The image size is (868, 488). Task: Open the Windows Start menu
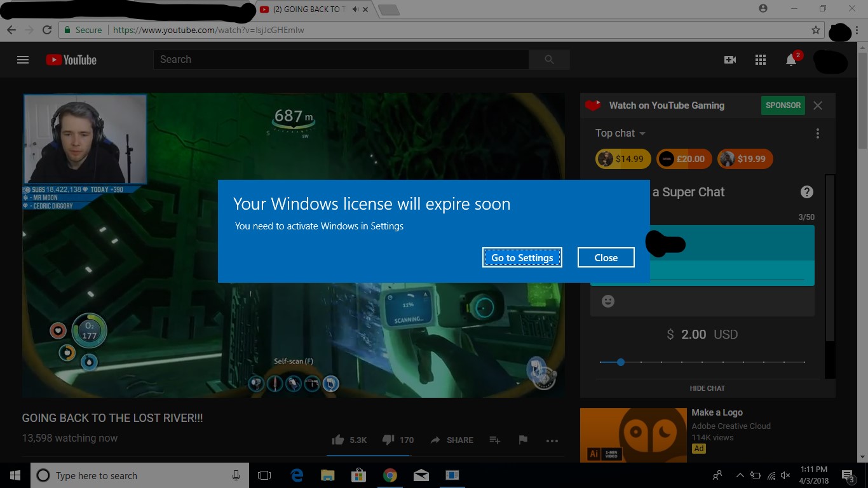[15, 475]
